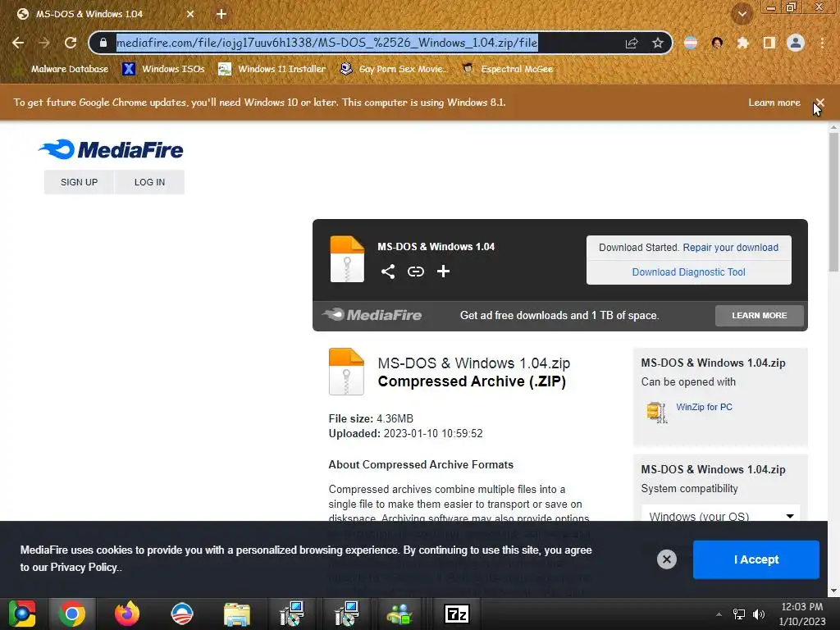Click Download Diagnostic Tool link
Image resolution: width=840 pixels, height=630 pixels.
click(x=688, y=272)
